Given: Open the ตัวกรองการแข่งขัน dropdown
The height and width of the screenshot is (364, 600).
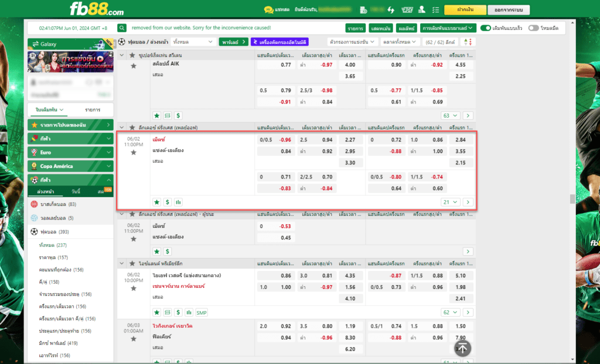Looking at the screenshot, I should point(352,42).
